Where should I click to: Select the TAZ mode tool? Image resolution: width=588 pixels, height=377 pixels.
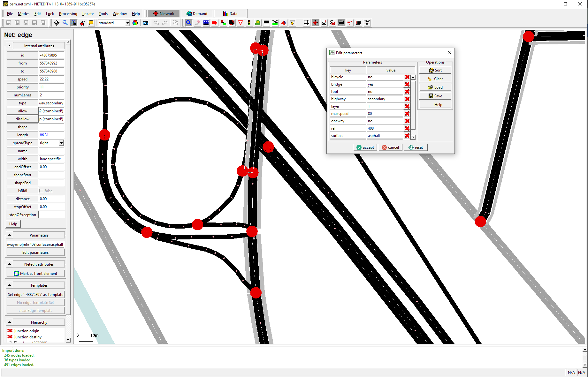275,23
